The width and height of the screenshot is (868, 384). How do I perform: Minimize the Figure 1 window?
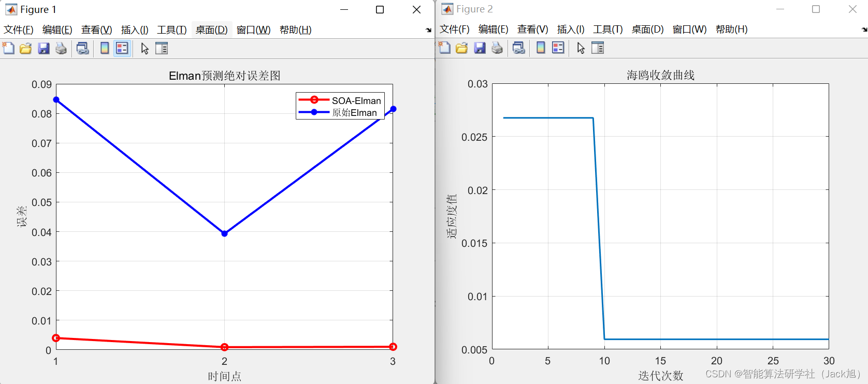click(x=344, y=9)
